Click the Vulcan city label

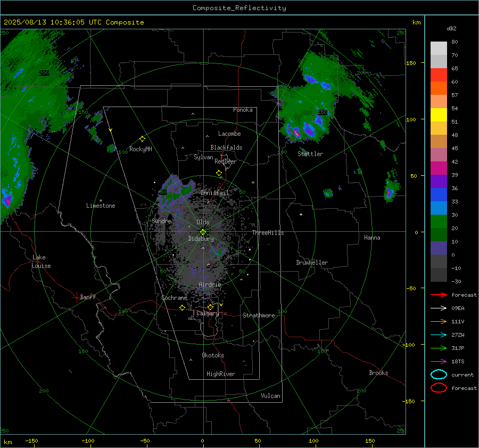[270, 396]
